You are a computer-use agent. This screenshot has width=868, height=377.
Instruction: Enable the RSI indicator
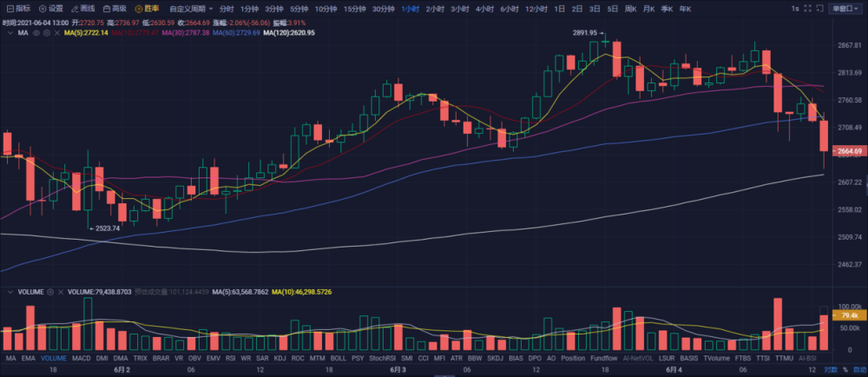coord(231,358)
